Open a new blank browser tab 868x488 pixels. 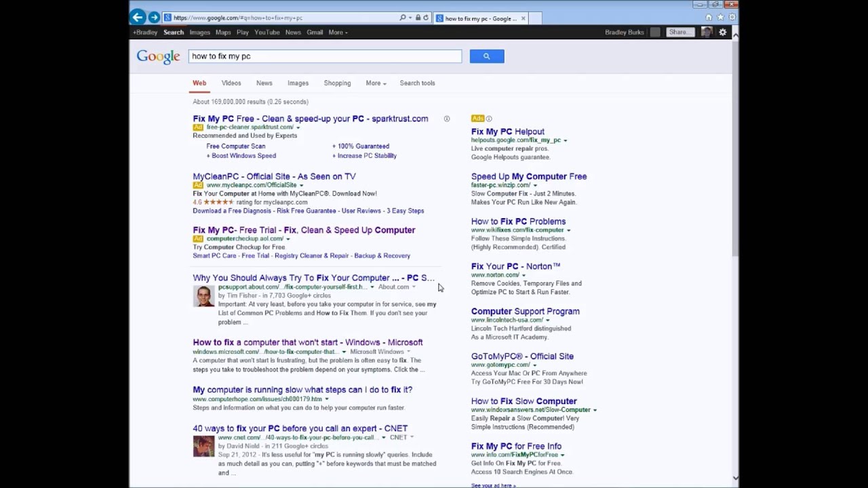[535, 18]
